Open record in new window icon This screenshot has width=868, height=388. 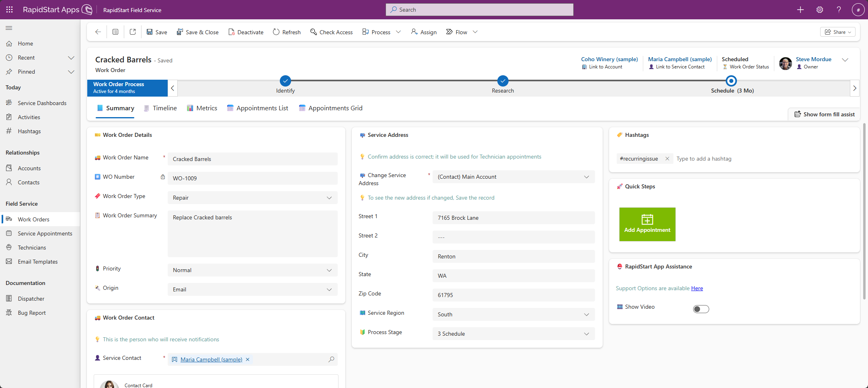tap(133, 32)
